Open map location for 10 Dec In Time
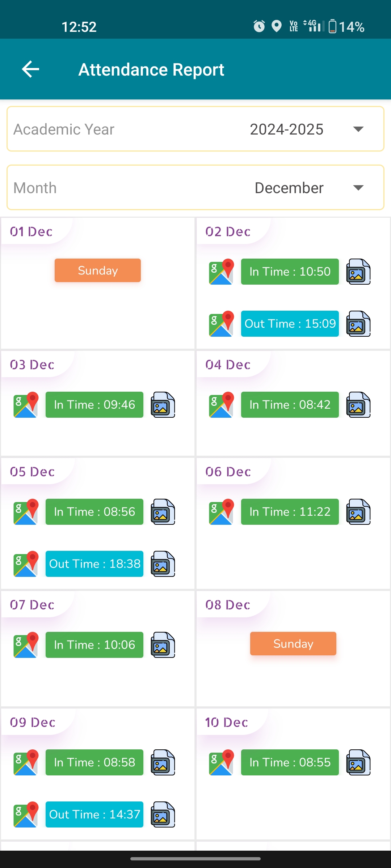391x868 pixels. click(x=221, y=762)
